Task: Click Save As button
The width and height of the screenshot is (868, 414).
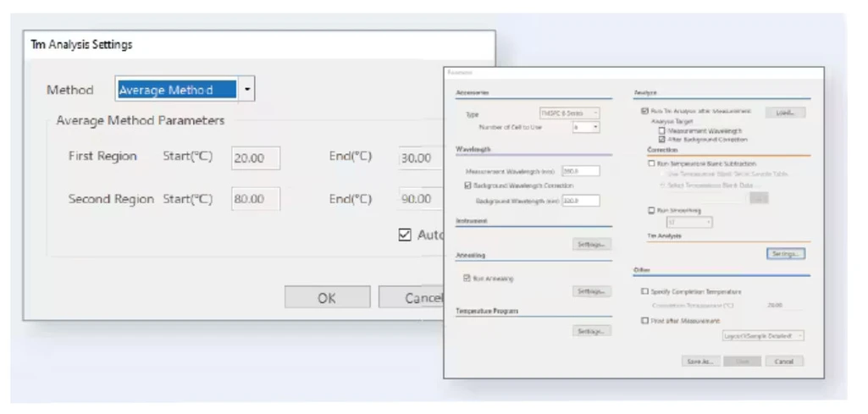Action: pyautogui.click(x=700, y=361)
